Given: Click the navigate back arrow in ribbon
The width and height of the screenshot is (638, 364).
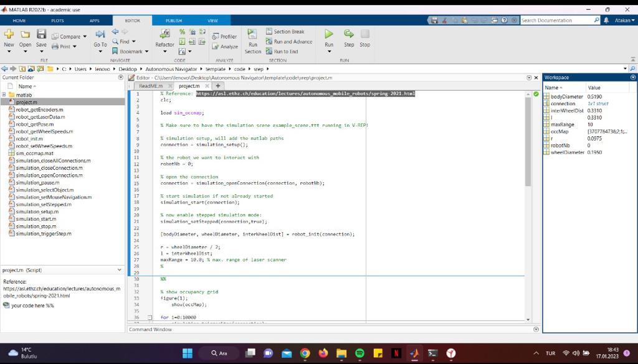Looking at the screenshot, I should (115, 32).
